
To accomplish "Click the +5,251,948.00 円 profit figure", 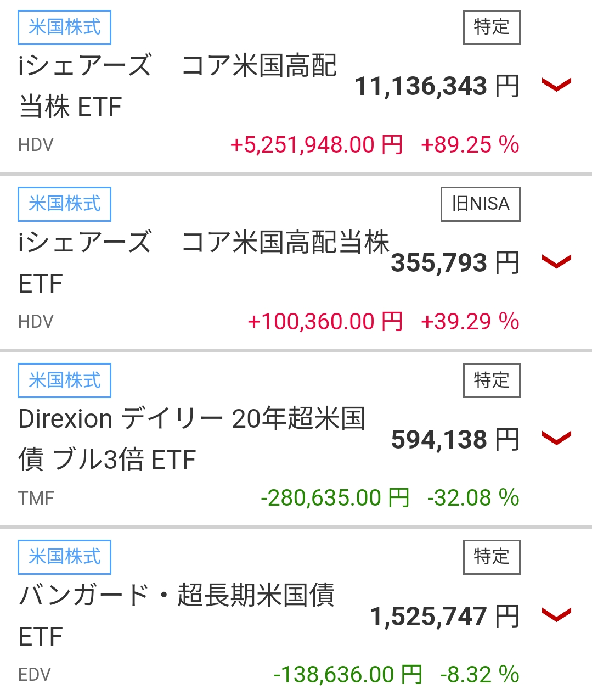I will pyautogui.click(x=317, y=145).
